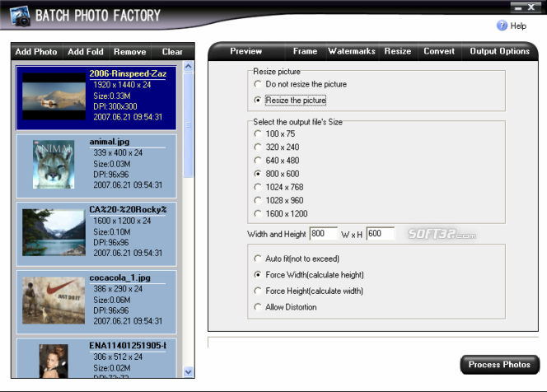
Task: Choose 800 x 600 output size
Action: pos(277,174)
